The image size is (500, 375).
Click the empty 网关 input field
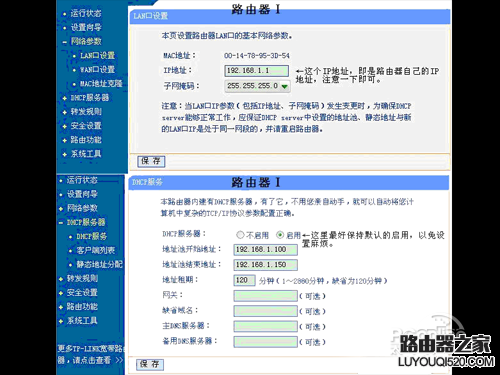[265, 296]
